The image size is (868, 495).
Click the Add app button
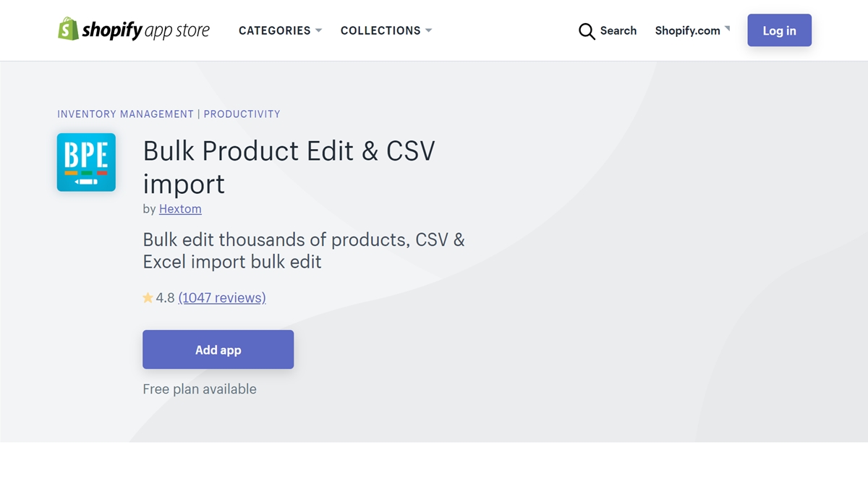point(218,350)
